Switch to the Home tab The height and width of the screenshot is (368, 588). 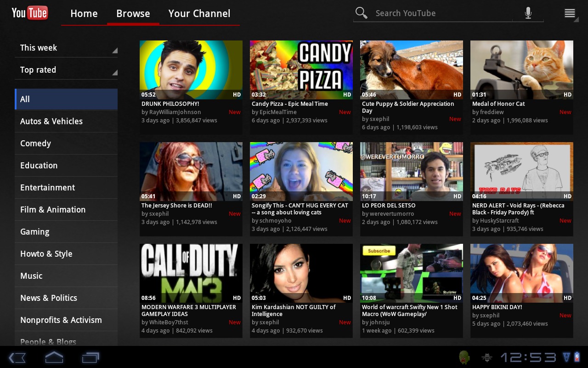84,13
